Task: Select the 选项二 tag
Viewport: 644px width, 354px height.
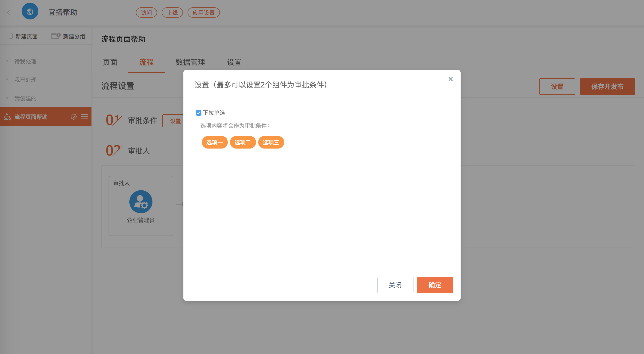Action: coord(243,142)
